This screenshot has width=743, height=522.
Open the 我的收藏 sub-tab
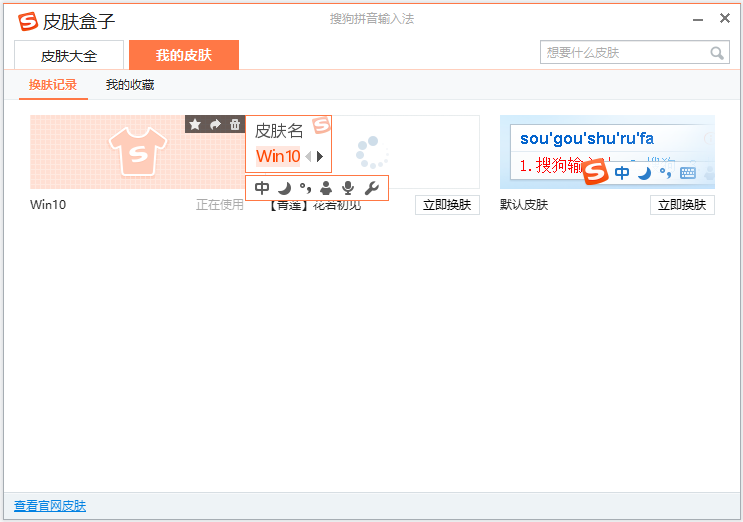(130, 85)
